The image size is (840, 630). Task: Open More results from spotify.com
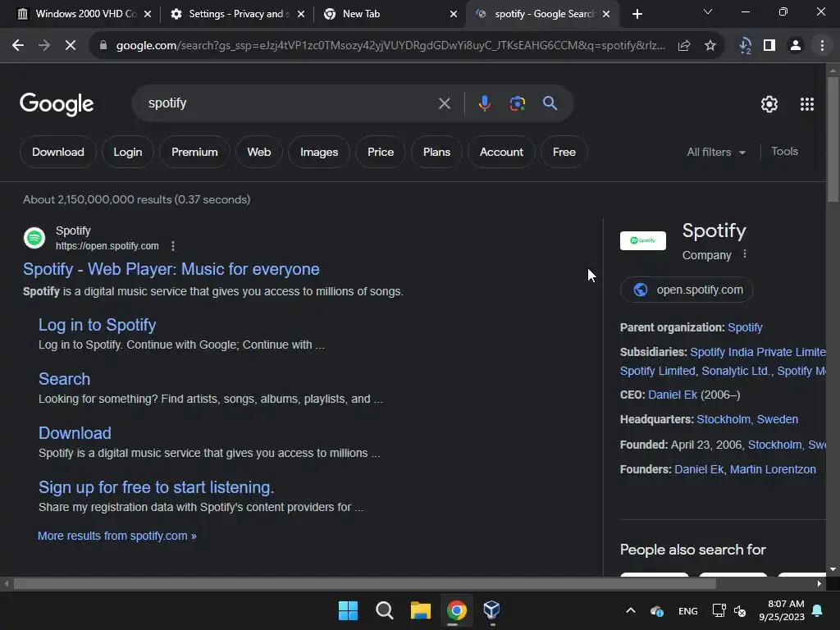pyautogui.click(x=116, y=536)
